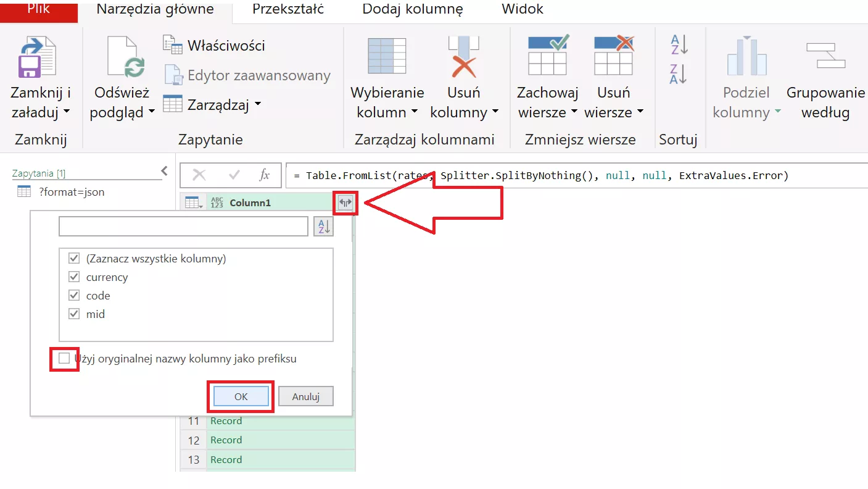Viewport: 868px width, 489px height.
Task: Confirm expansion with the OK button
Action: pos(241,396)
